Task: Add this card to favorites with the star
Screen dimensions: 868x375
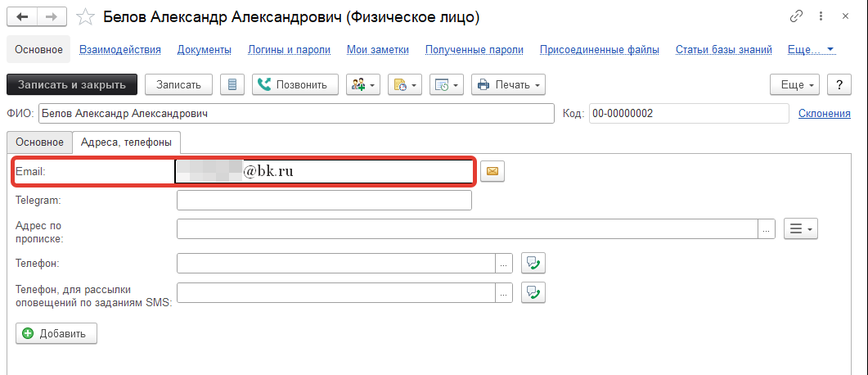Action: point(85,17)
